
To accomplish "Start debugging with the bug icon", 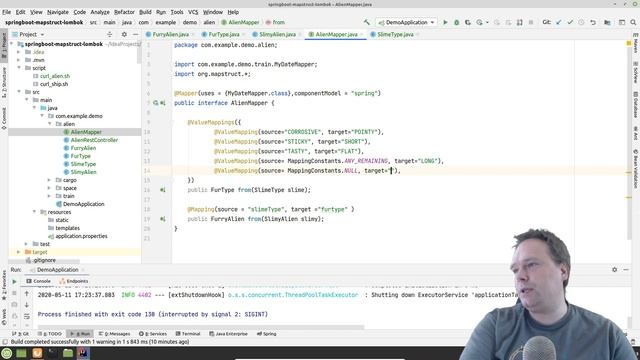I will (456, 22).
